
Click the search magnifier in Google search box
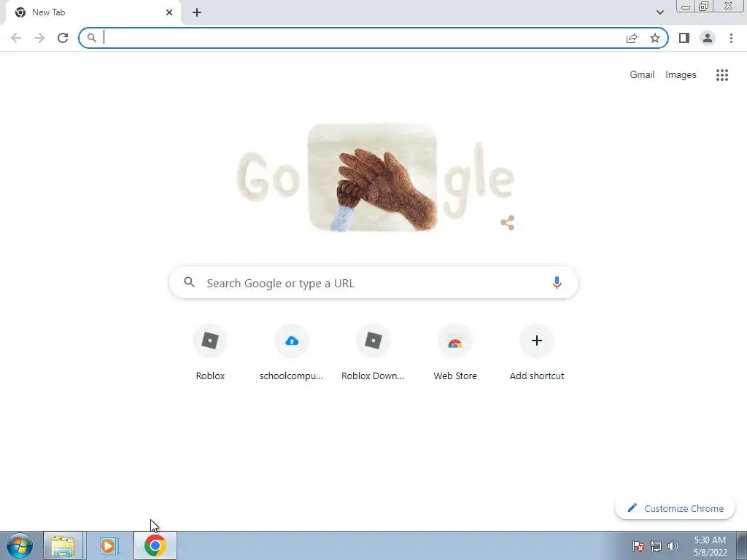(x=189, y=282)
